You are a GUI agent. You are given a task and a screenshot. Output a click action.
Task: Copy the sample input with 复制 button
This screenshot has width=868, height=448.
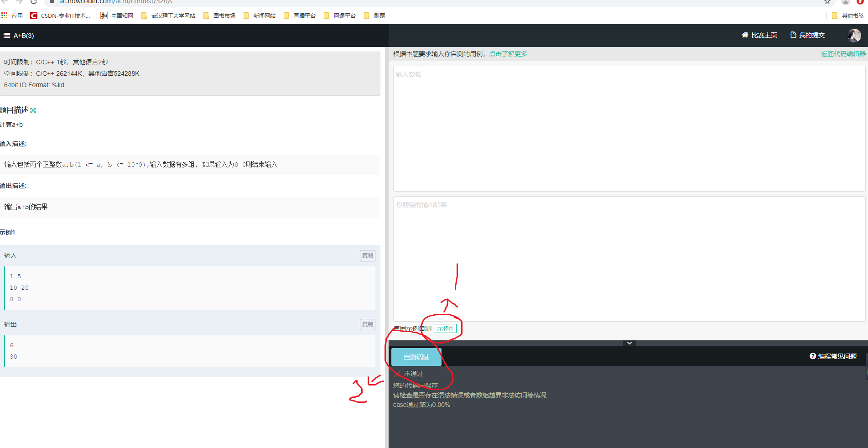point(368,255)
